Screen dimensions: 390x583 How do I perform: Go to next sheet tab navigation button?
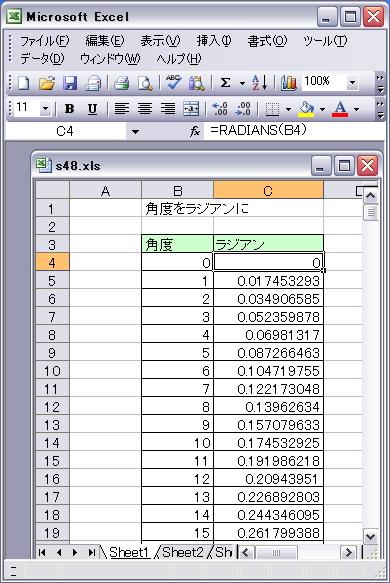tap(75, 553)
